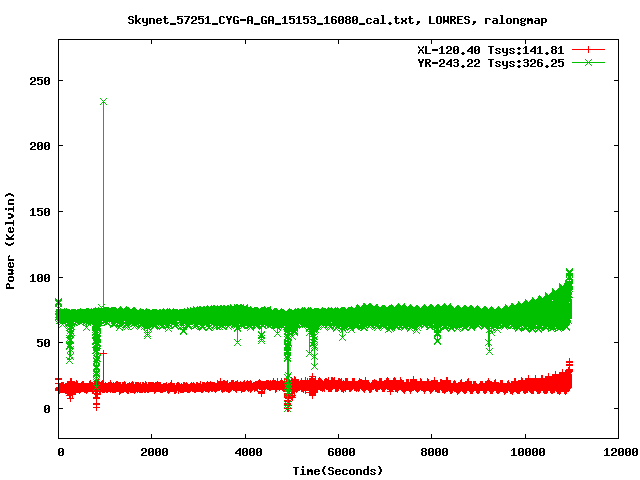Click the 4000 tick label on the x-axis
This screenshot has height=480, width=640.
point(248,452)
